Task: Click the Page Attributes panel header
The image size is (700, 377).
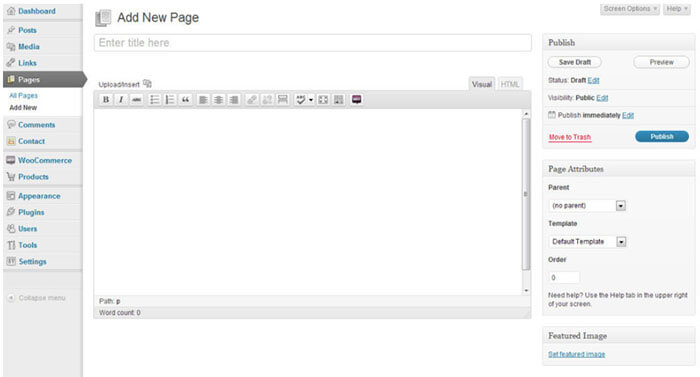Action: pyautogui.click(x=619, y=169)
